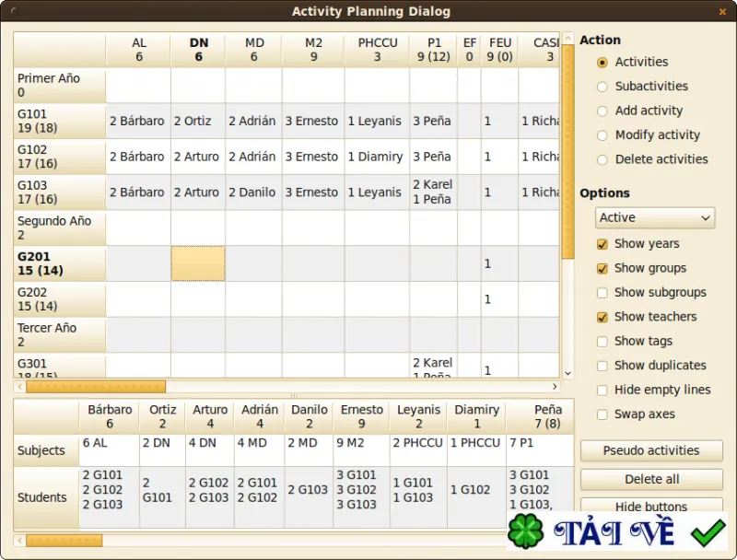This screenshot has height=560, width=737.
Task: Enable the Show subgroups checkbox
Action: tap(602, 293)
